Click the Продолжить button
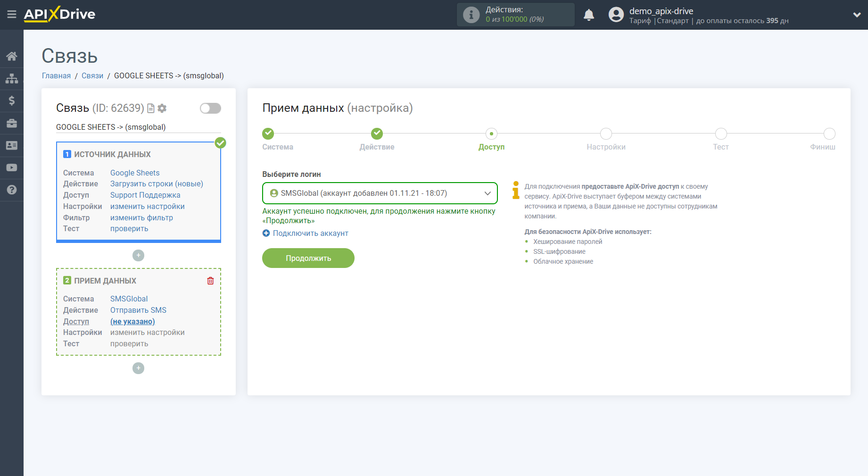Image resolution: width=868 pixels, height=476 pixels. [308, 258]
